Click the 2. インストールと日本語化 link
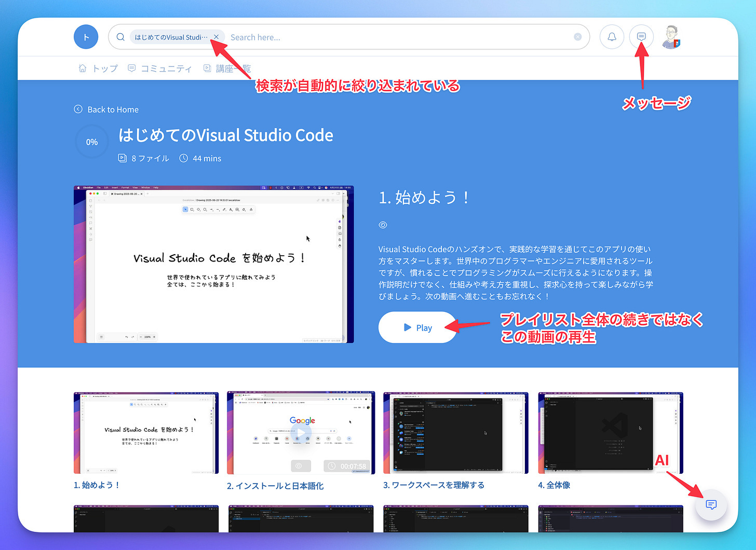Screen dimensions: 756x550 (x=275, y=486)
